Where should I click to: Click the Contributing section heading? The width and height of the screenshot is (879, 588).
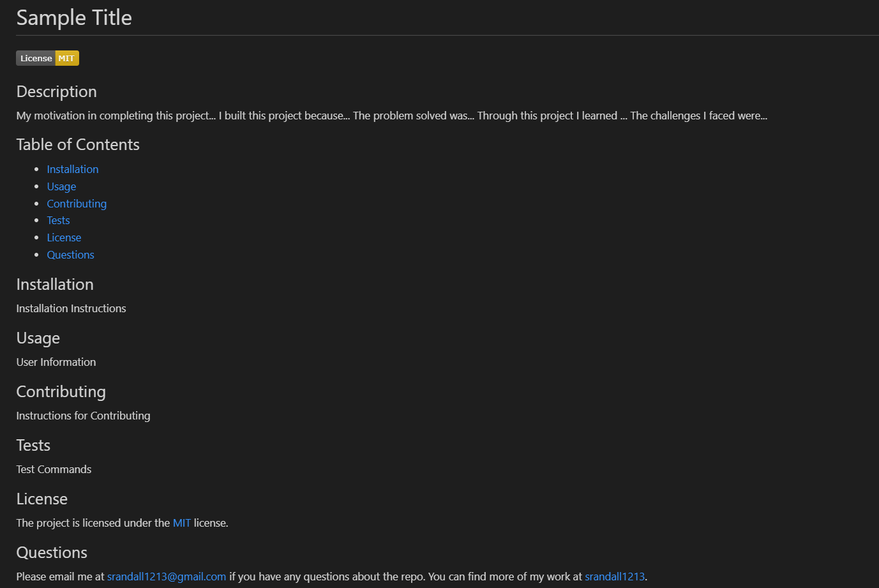pyautogui.click(x=61, y=392)
